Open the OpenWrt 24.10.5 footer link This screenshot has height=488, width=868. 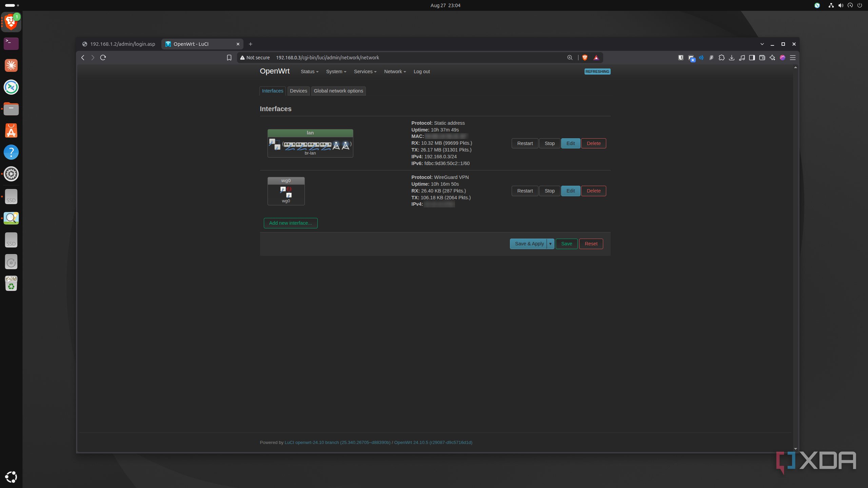433,442
